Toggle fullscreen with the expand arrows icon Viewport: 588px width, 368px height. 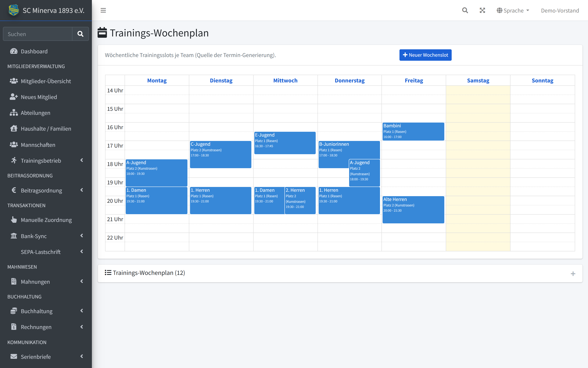pos(482,10)
